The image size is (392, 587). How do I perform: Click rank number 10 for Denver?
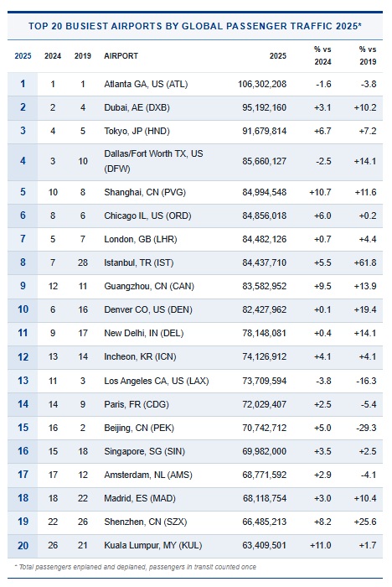click(x=23, y=309)
